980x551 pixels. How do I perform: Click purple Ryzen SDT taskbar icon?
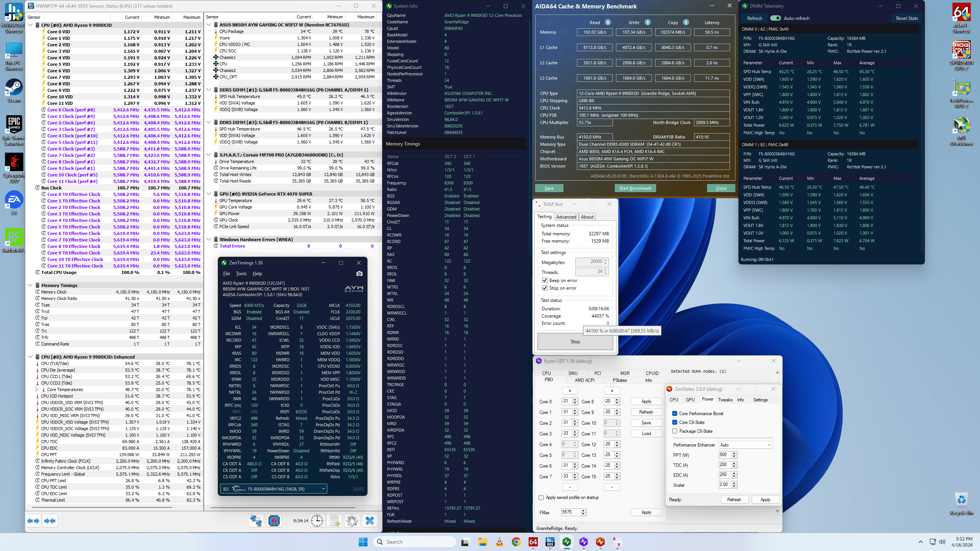click(x=583, y=542)
